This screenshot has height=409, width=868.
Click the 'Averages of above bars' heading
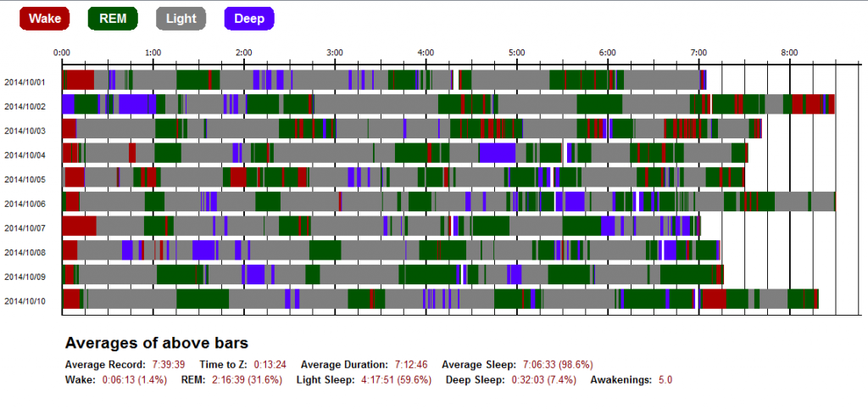[157, 344]
